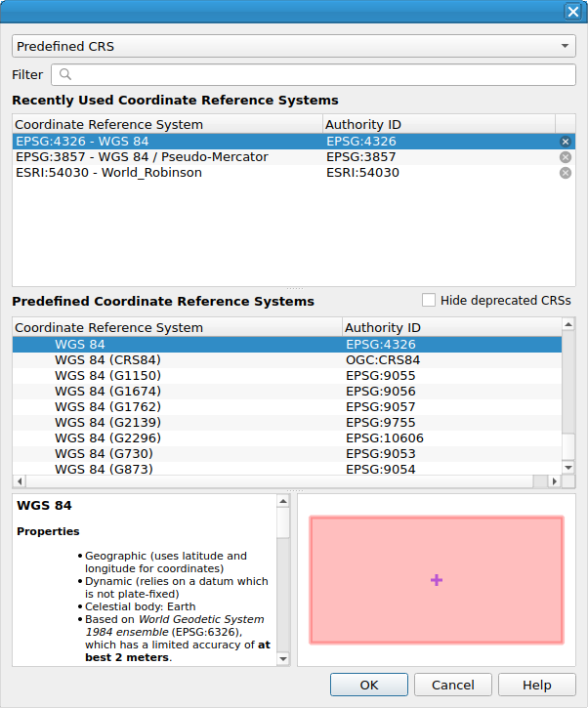Click predefined list scroll left arrow
The width and height of the screenshot is (588, 708).
tap(20, 481)
